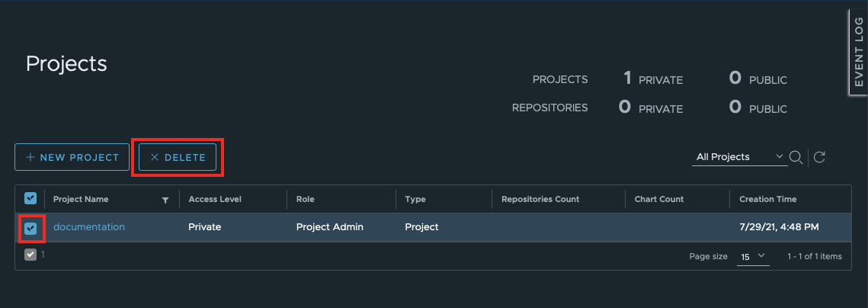Click the 7/29/21, 4:48 PM creation time
This screenshot has height=308, width=868.
(x=779, y=227)
